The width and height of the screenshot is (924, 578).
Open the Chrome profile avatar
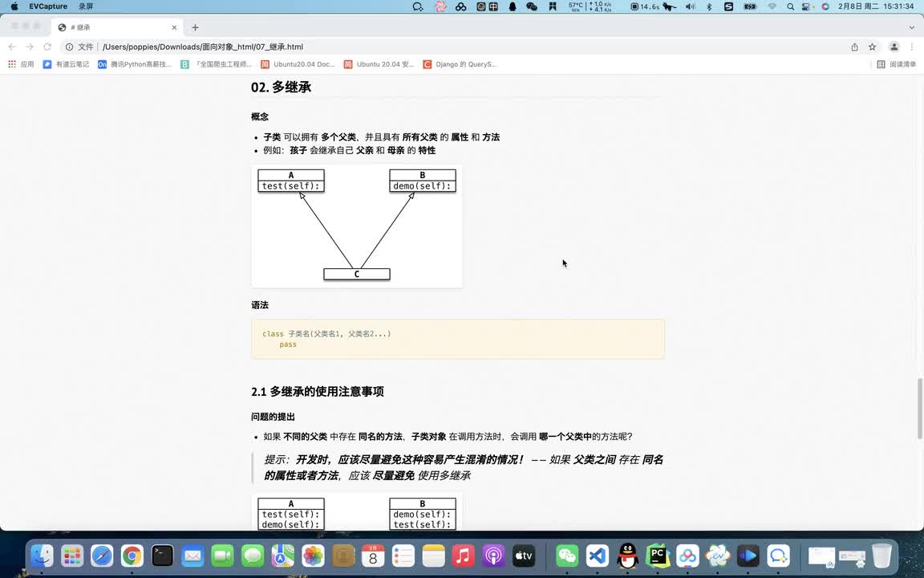coord(894,47)
